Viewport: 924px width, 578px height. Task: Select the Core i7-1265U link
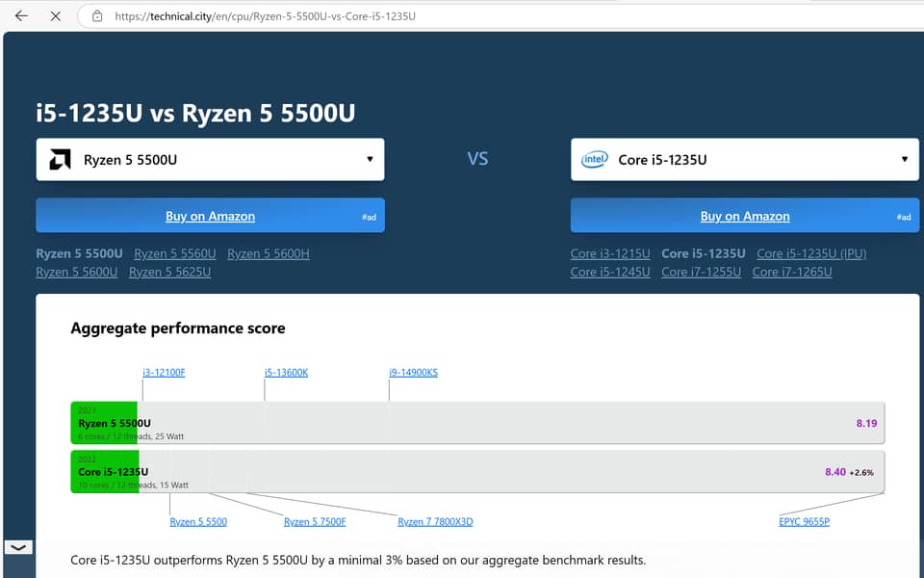pos(792,272)
